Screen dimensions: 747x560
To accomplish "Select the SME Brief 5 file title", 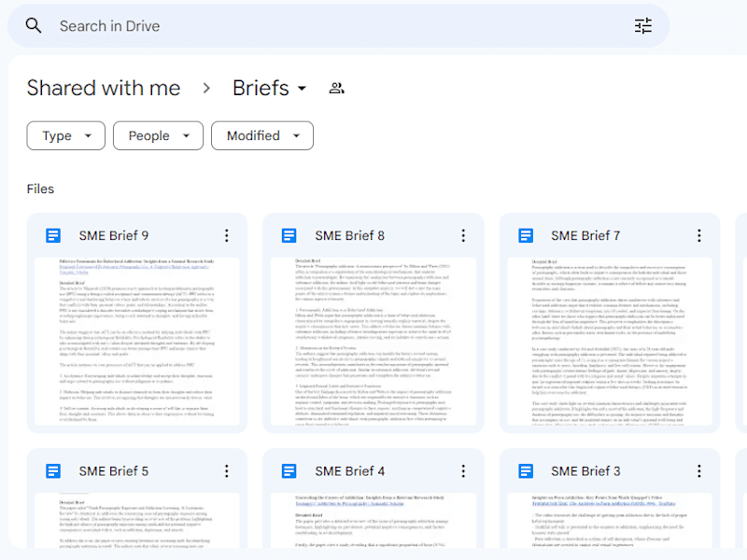I will [x=114, y=471].
